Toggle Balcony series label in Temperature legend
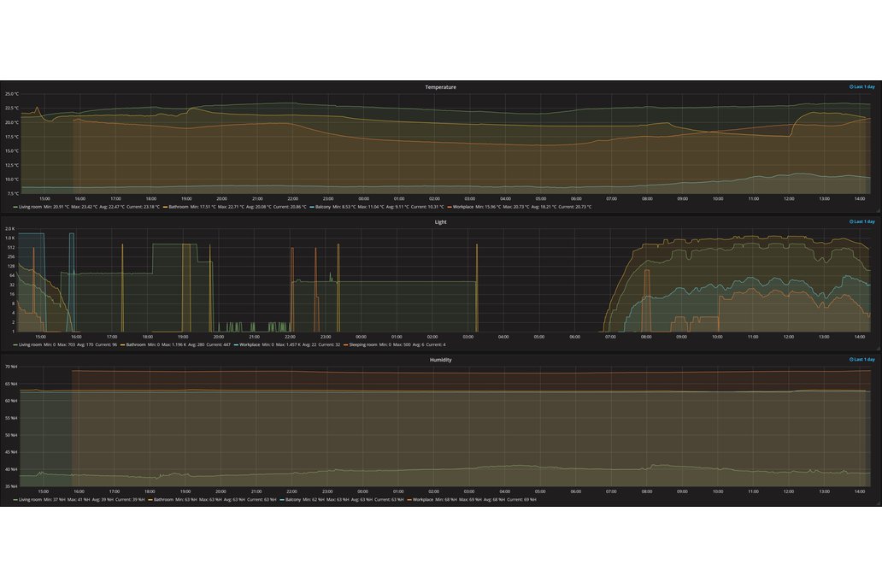Screen dimensions: 882x588 tap(323, 207)
